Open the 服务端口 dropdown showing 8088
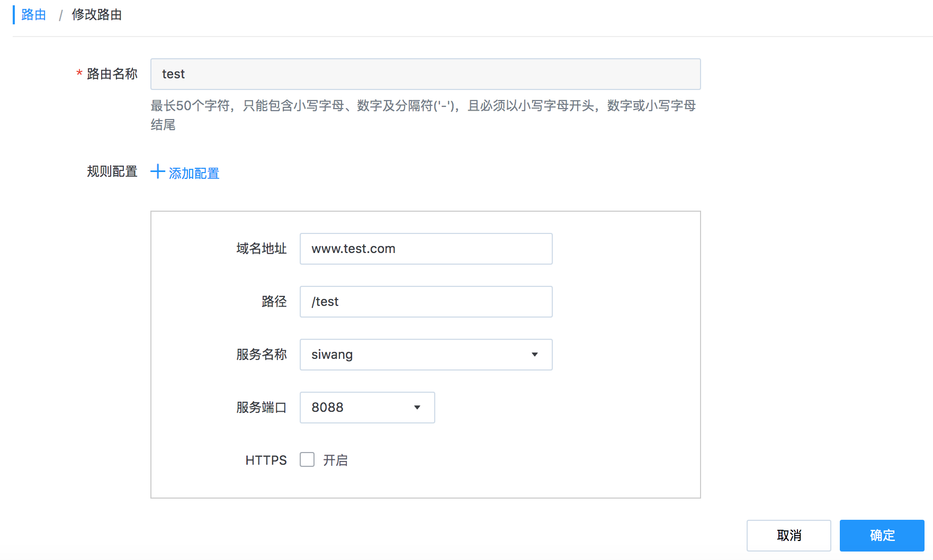This screenshot has width=933, height=560. [367, 408]
